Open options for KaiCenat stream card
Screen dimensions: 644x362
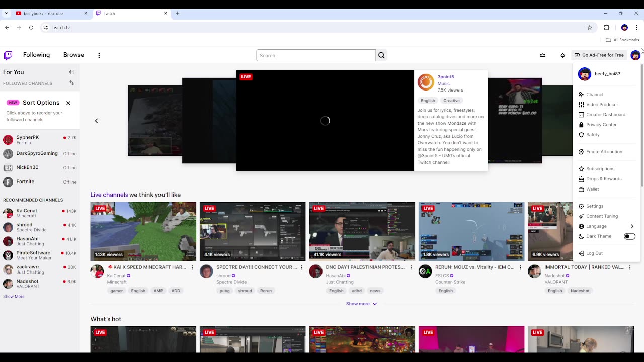192,268
